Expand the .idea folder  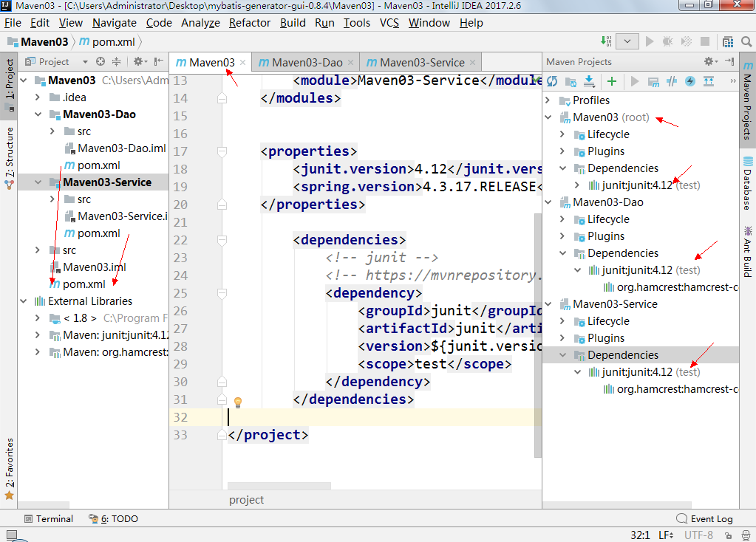click(x=38, y=97)
